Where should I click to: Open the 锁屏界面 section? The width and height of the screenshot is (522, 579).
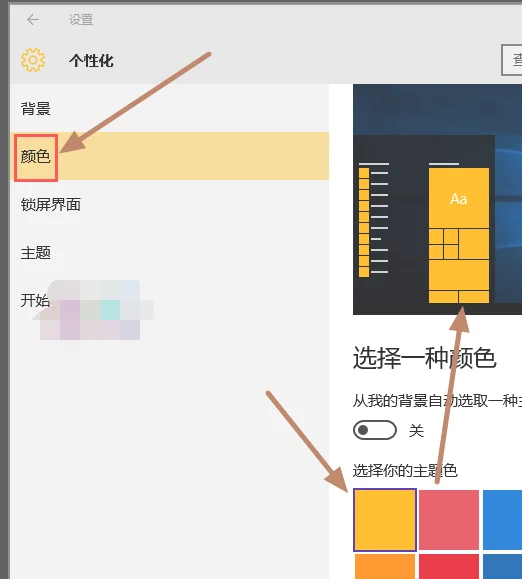click(169, 204)
